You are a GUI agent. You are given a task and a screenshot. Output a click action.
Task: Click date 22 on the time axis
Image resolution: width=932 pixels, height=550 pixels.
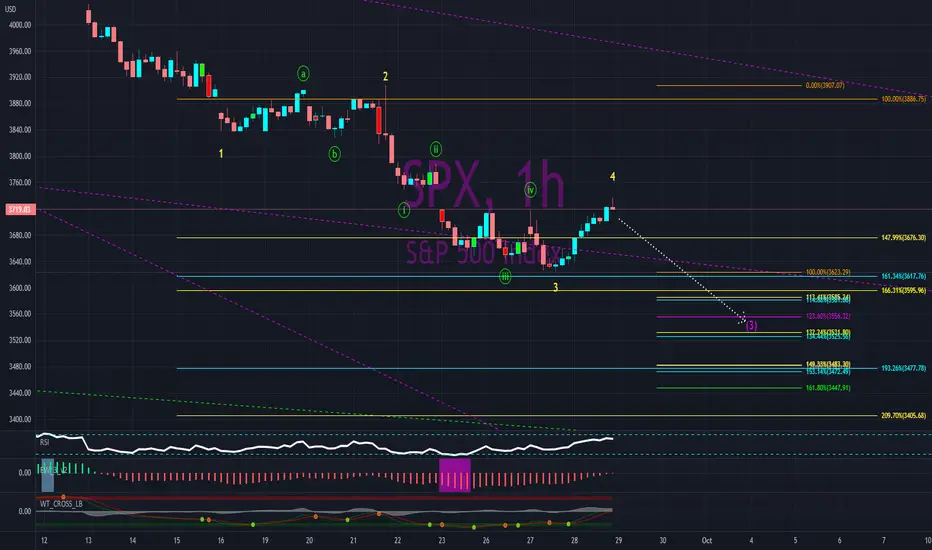tap(398, 540)
